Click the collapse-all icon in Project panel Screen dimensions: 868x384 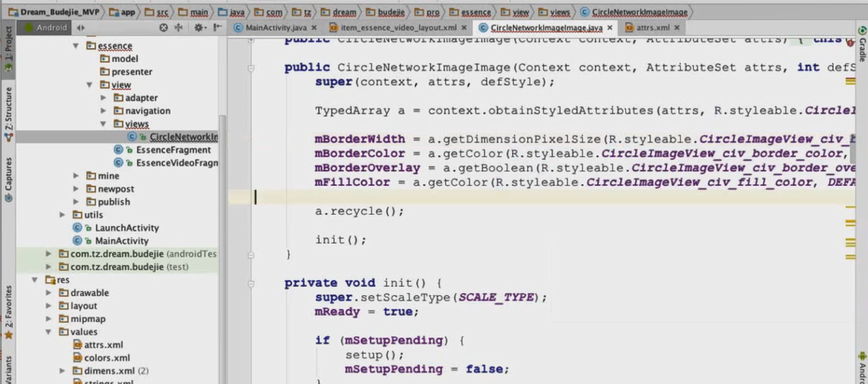pyautogui.click(x=178, y=28)
